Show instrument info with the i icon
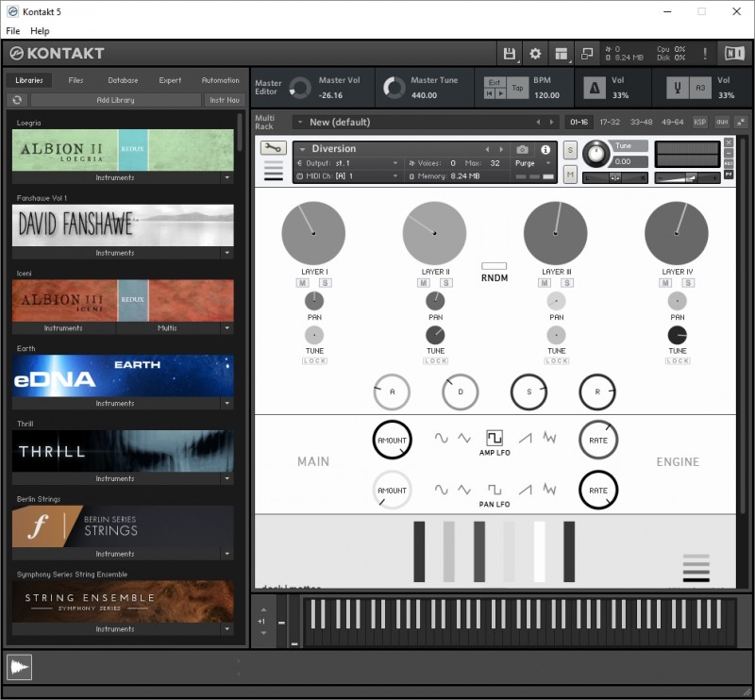The height and width of the screenshot is (700, 755). click(545, 150)
